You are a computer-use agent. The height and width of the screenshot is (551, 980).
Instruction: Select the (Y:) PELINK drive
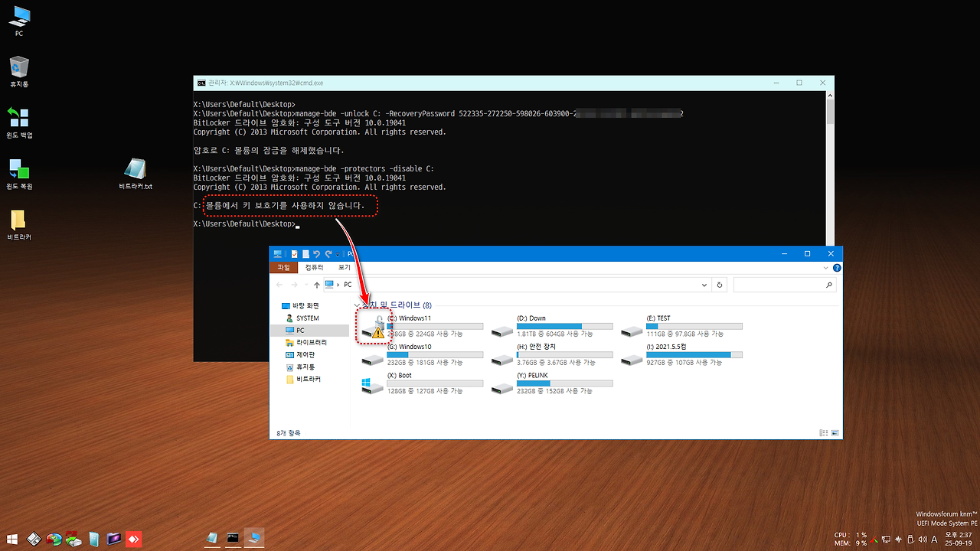click(x=552, y=383)
